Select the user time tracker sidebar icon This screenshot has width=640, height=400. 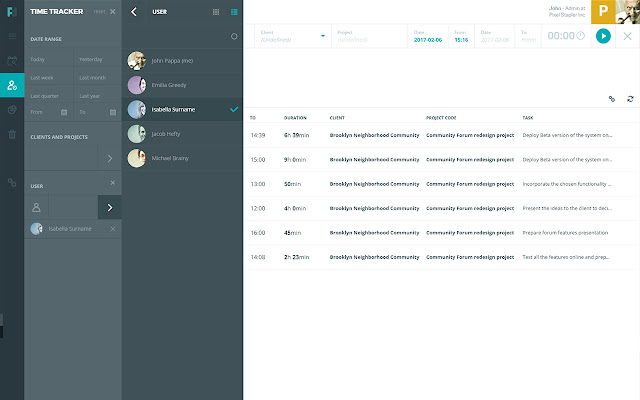(12, 85)
